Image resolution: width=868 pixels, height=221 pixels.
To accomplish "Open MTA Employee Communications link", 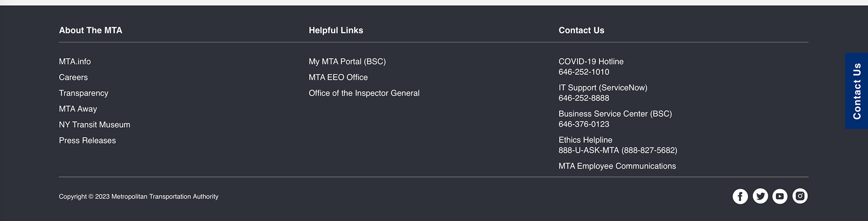I will click(617, 166).
